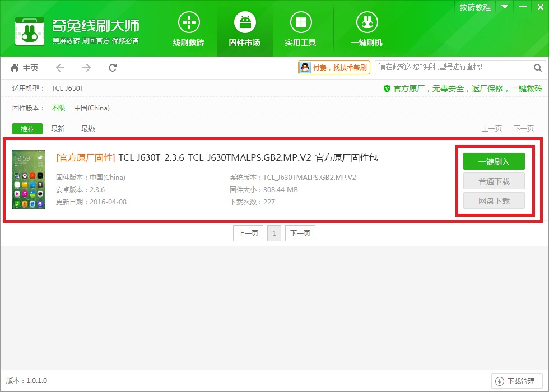Image resolution: width=549 pixels, height=392 pixels.
Task: Click the forward arrow navigation icon
Action: click(x=86, y=68)
